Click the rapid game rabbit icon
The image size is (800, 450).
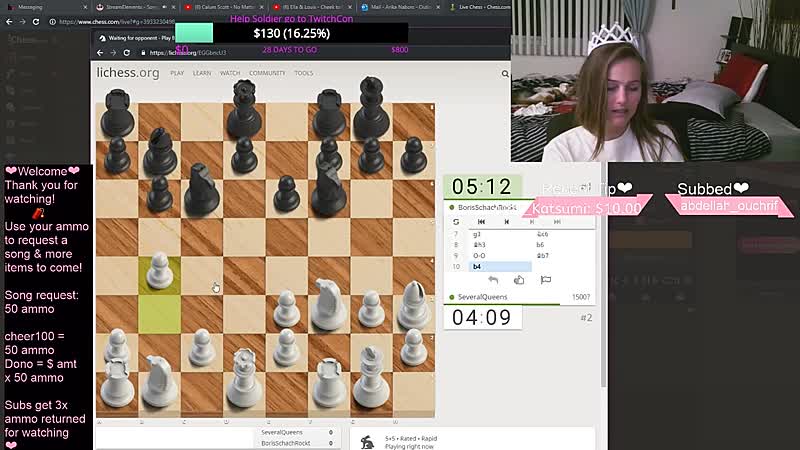click(x=368, y=442)
